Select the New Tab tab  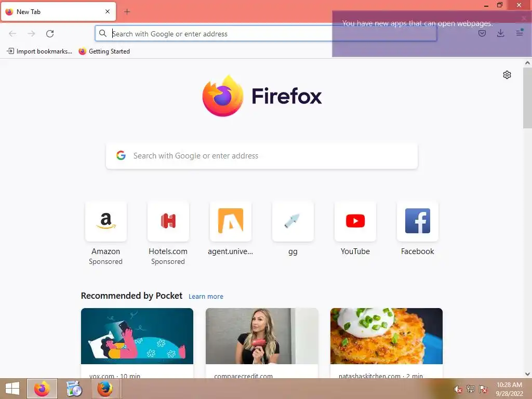pos(58,11)
